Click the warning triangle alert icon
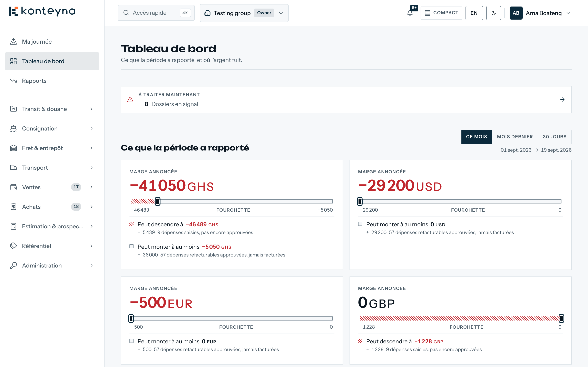This screenshot has height=367, width=588. pos(130,99)
